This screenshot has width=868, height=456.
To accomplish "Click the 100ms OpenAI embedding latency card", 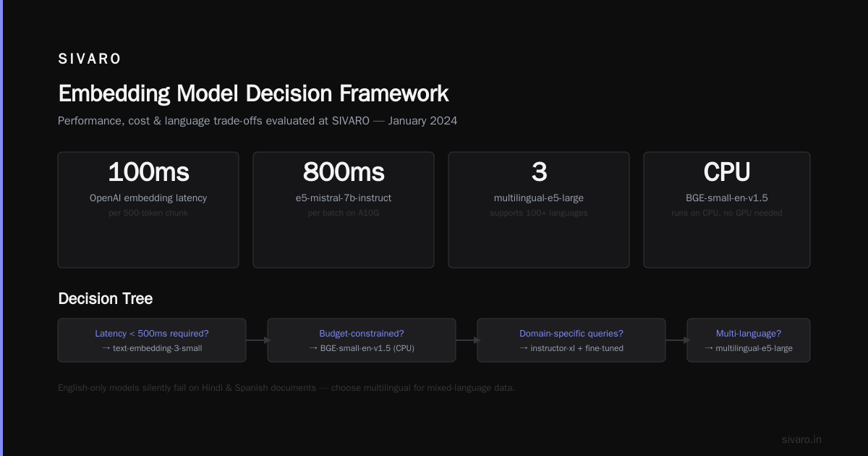I will [148, 210].
